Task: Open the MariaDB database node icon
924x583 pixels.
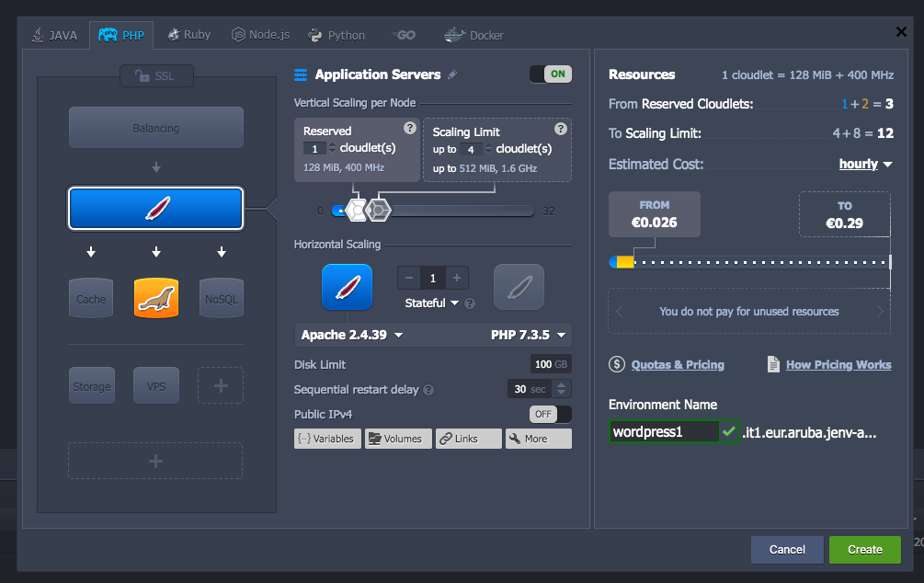Action: (x=155, y=297)
